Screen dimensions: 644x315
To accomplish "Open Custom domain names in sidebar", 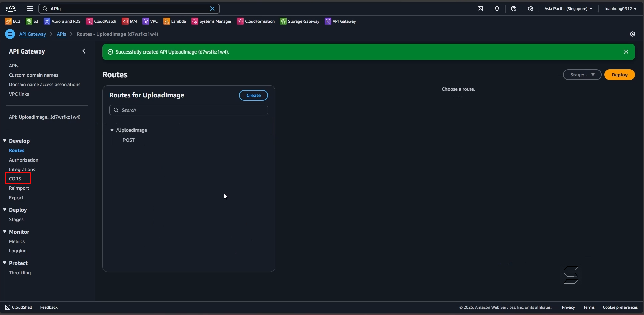I will point(34,75).
